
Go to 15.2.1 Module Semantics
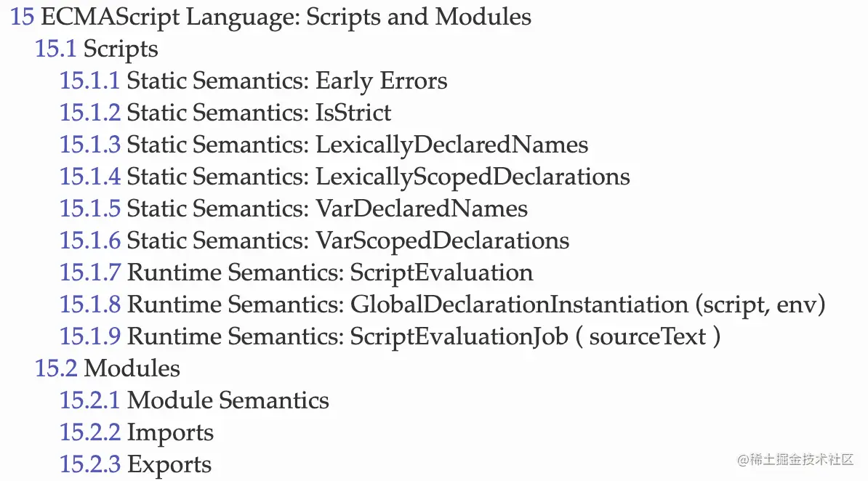click(x=194, y=400)
